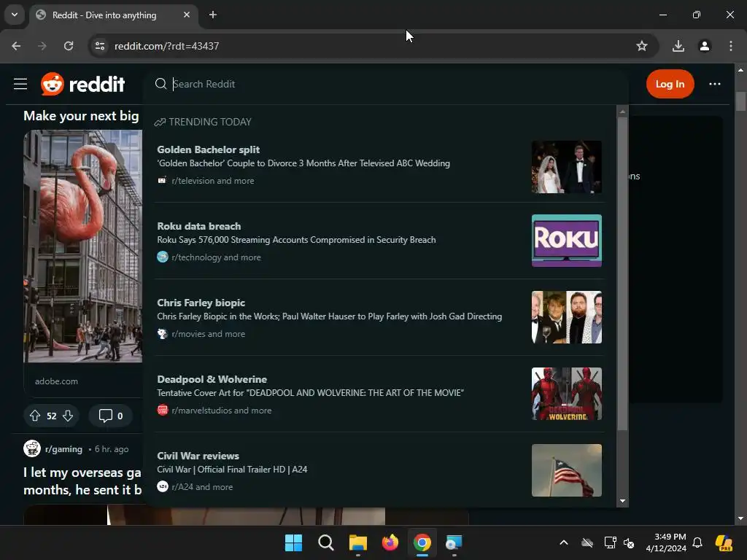747x560 pixels.
Task: Go back with the browser back arrow
Action: click(16, 46)
